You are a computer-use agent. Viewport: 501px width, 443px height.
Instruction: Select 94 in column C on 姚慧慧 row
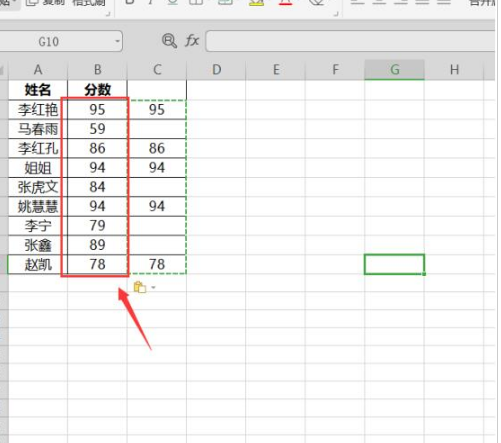pyautogui.click(x=157, y=206)
